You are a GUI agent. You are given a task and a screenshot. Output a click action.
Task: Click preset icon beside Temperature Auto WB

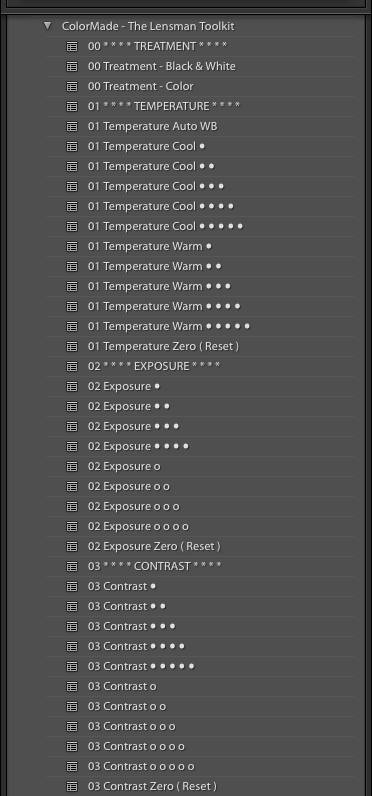coord(72,126)
